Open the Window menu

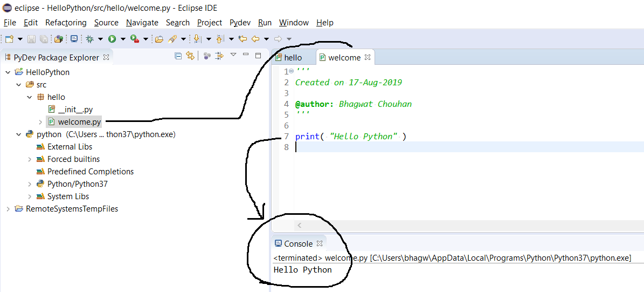[x=294, y=23]
